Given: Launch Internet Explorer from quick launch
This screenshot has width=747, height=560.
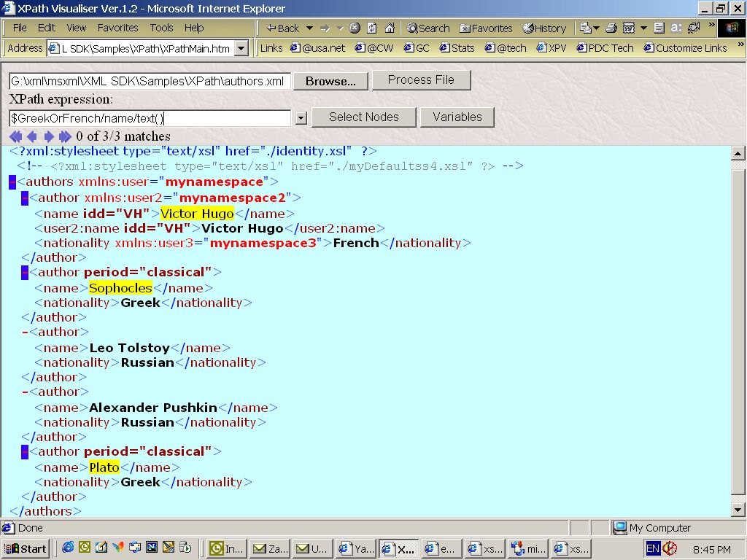Looking at the screenshot, I should pyautogui.click(x=68, y=547).
